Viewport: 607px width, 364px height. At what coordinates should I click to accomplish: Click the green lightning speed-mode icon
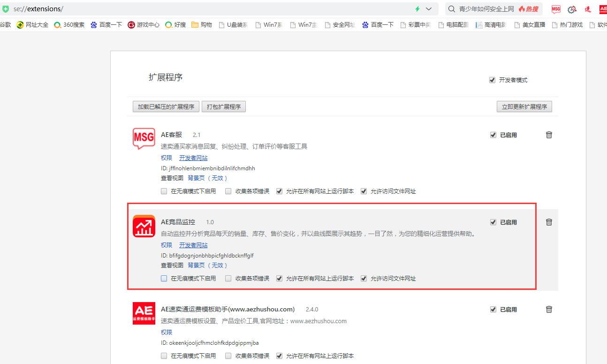[417, 9]
